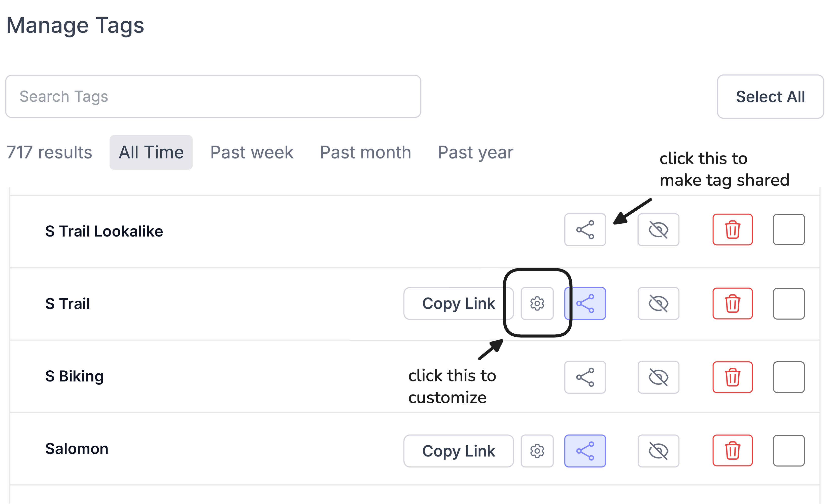Click highlighted share icon for S Trail

(x=585, y=303)
